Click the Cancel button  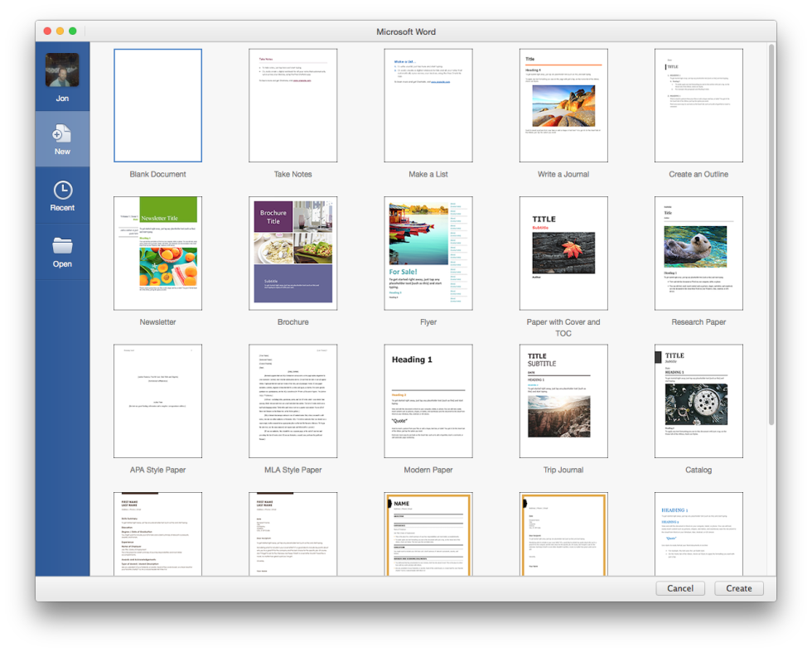(x=680, y=588)
